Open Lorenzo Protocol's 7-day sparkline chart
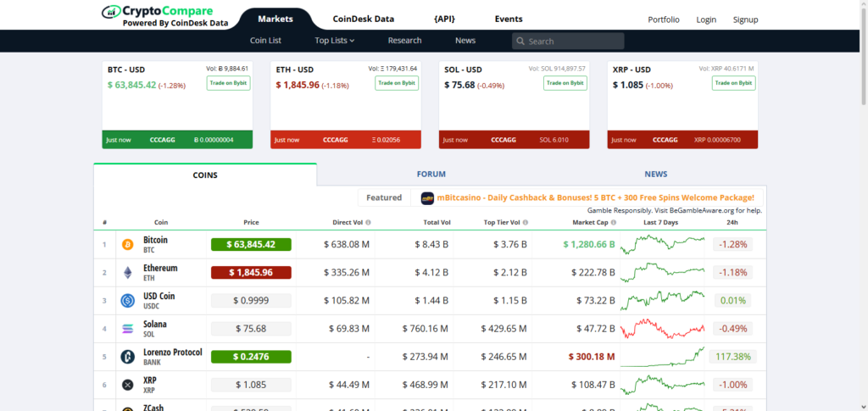This screenshot has height=411, width=868. (x=662, y=357)
